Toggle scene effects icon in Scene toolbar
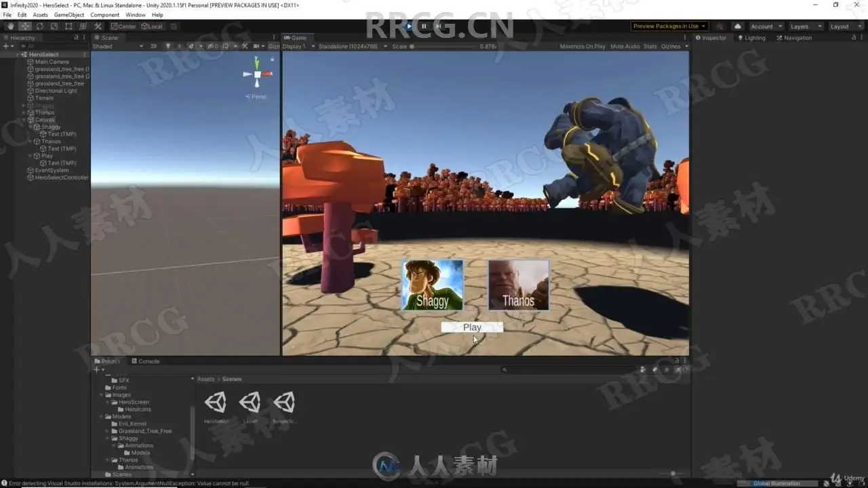 point(192,46)
